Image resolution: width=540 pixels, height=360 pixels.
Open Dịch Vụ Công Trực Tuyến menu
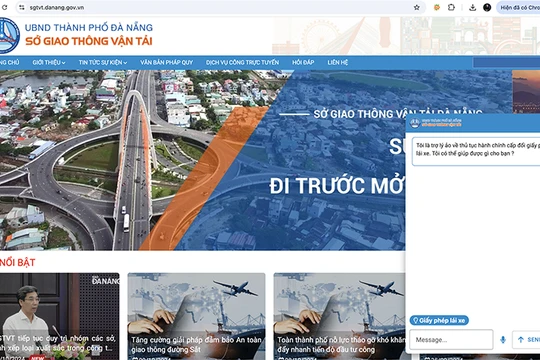pyautogui.click(x=242, y=62)
